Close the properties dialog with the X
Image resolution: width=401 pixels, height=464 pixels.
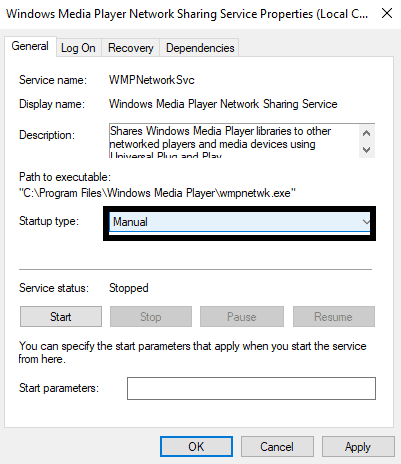pyautogui.click(x=387, y=14)
